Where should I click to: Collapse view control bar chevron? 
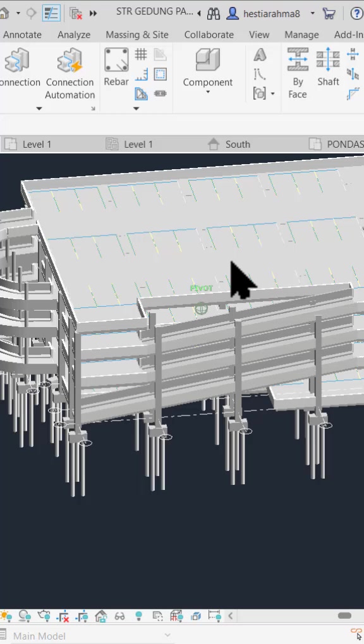point(231,616)
